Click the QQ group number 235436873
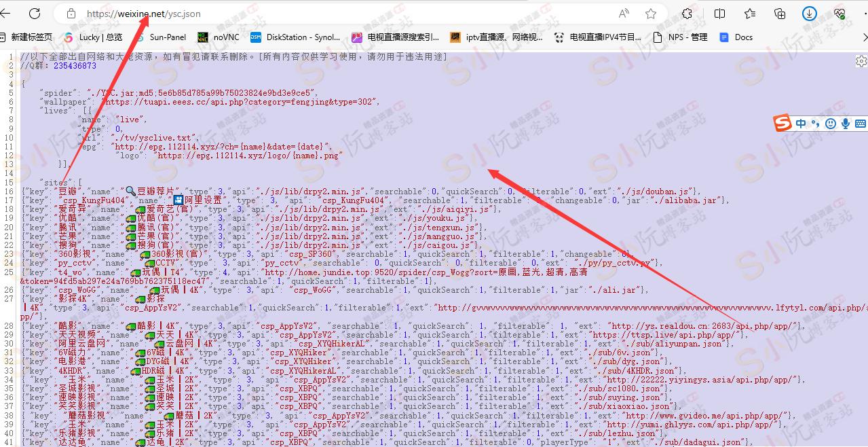 pyautogui.click(x=75, y=66)
